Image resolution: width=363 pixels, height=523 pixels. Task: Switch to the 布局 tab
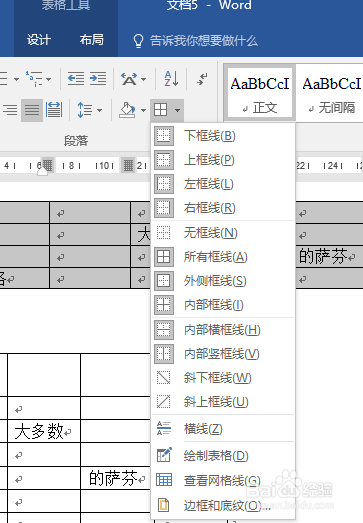(91, 40)
